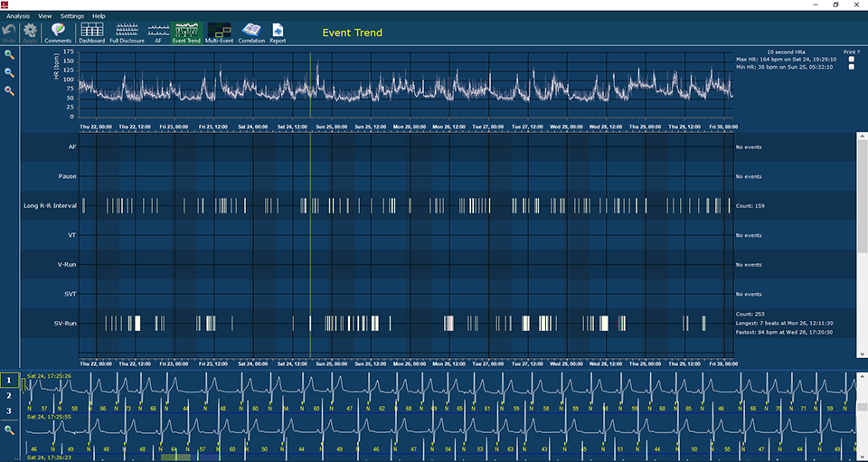Screen dimensions: 868x462
Task: Select ECG channel 1 button
Action: tap(9, 380)
